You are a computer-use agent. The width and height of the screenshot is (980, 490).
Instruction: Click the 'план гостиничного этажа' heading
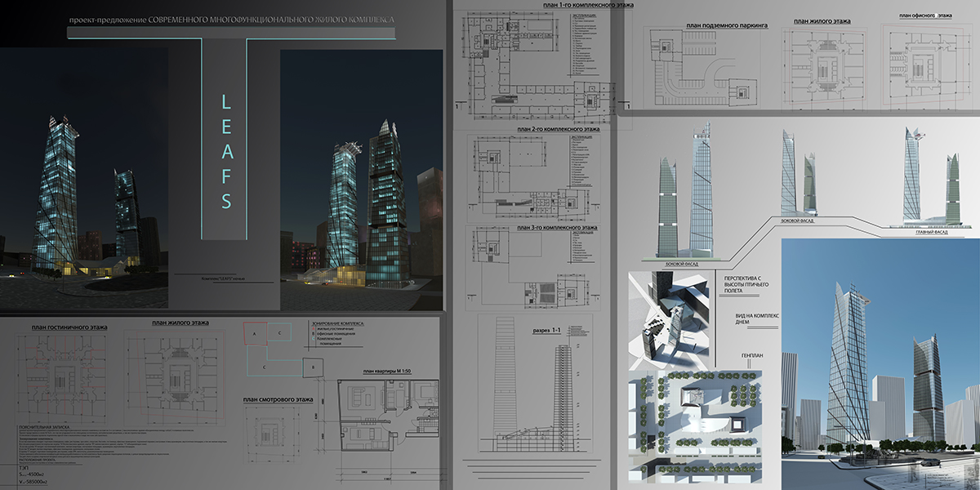(69, 327)
